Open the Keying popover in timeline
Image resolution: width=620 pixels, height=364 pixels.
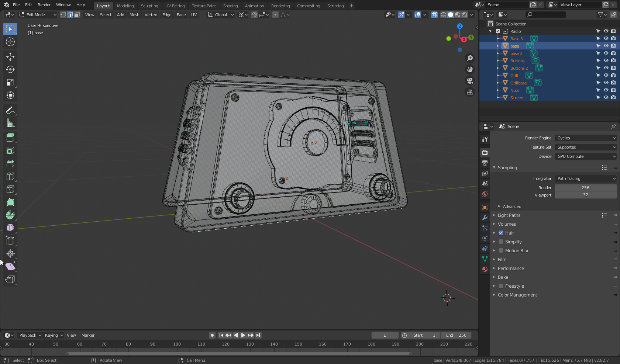[x=54, y=335]
